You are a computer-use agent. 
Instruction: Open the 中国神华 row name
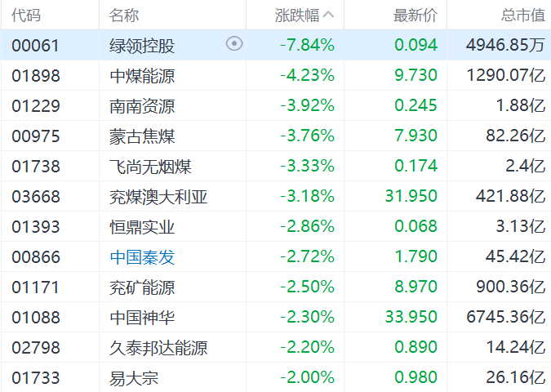pos(142,318)
